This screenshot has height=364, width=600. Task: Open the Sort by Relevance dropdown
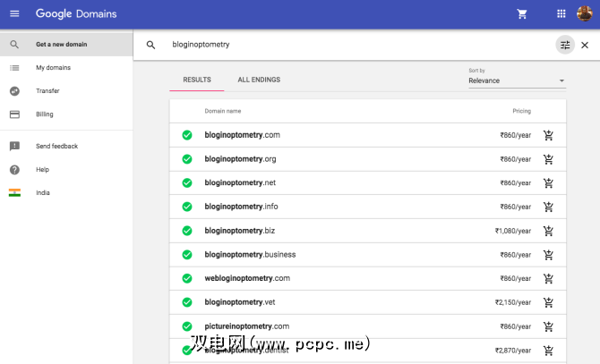pyautogui.click(x=517, y=80)
